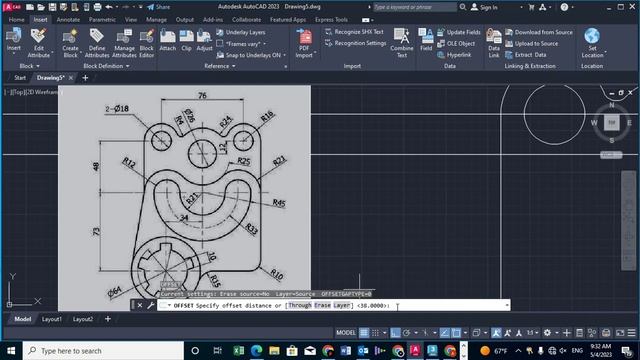This screenshot has height=360, width=640.
Task: Open the workspace switching gear icon
Action: point(547,333)
